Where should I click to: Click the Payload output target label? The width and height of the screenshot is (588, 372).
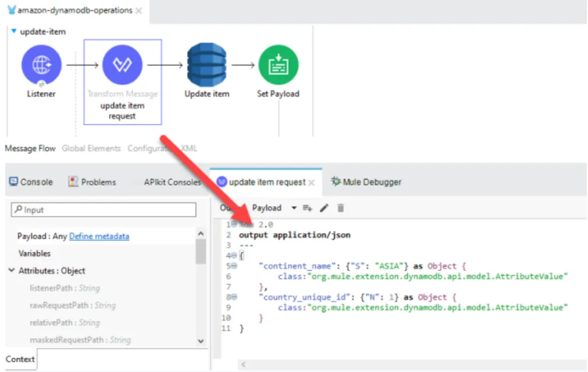267,208
